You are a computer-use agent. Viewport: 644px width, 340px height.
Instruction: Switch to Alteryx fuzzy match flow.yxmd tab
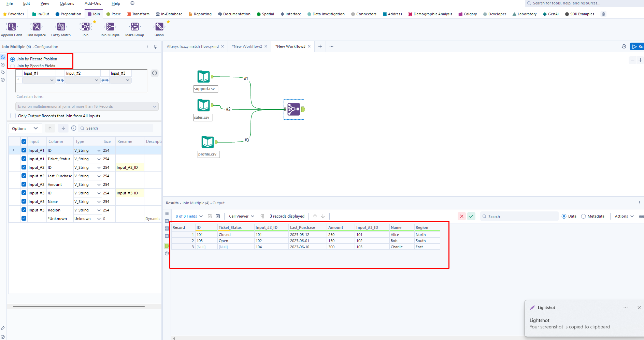(x=192, y=46)
